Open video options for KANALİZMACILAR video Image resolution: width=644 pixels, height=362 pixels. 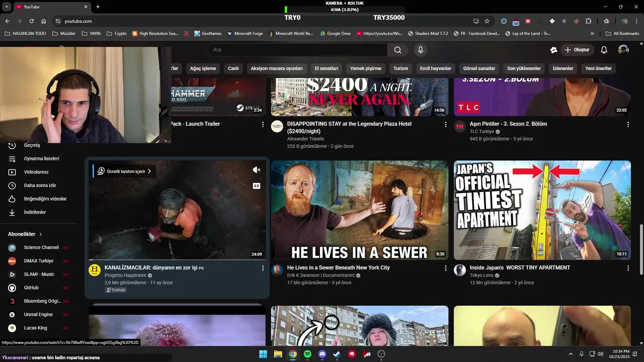263,268
